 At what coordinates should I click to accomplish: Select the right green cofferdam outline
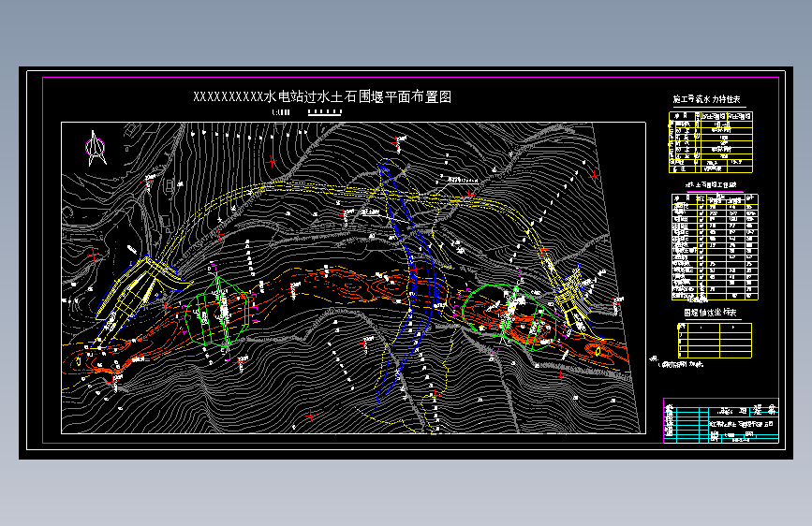coord(509,317)
